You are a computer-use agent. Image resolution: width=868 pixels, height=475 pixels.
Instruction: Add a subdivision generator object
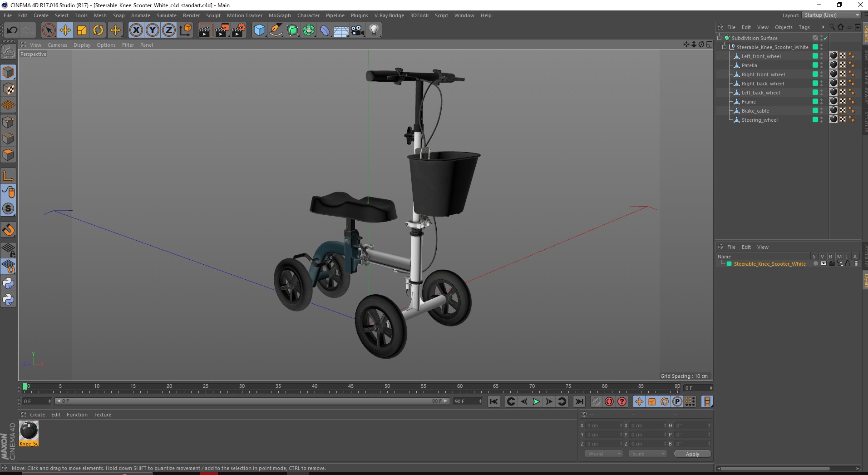click(x=293, y=30)
